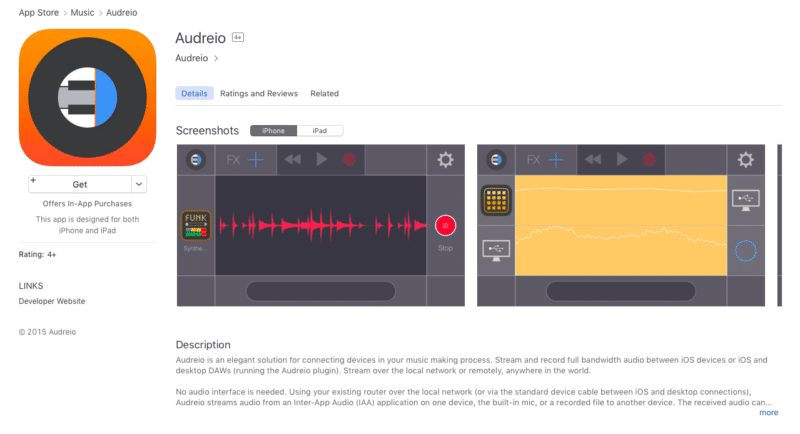Click the yellow waveform display
Image resolution: width=800 pixels, height=434 pixels.
click(x=621, y=225)
